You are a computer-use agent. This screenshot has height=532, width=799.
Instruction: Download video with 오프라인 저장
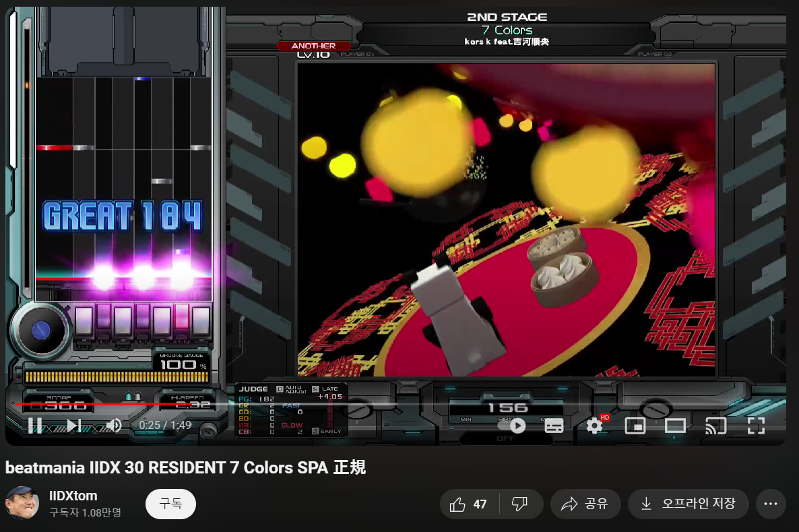[x=689, y=504]
